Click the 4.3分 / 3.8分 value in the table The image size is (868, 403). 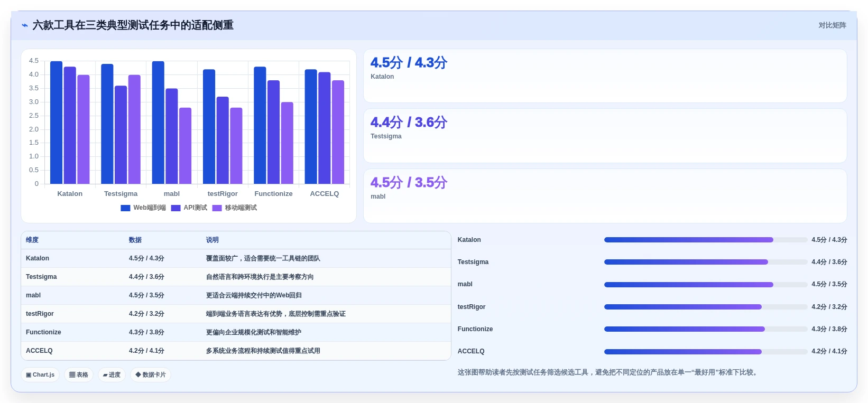click(x=146, y=332)
